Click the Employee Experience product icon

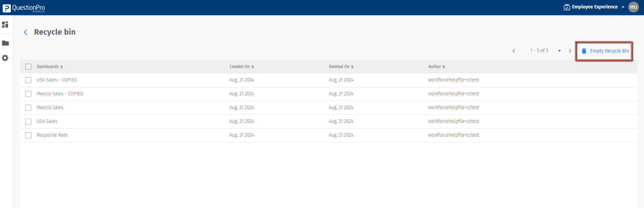click(567, 7)
